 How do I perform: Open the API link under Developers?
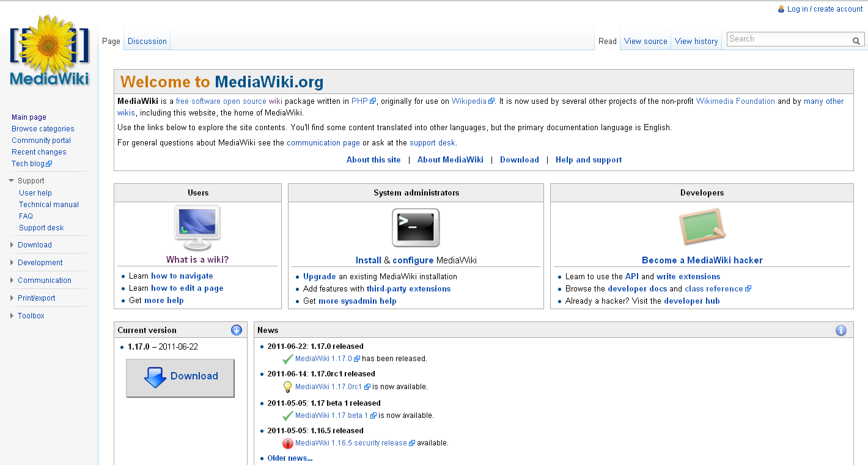(632, 277)
